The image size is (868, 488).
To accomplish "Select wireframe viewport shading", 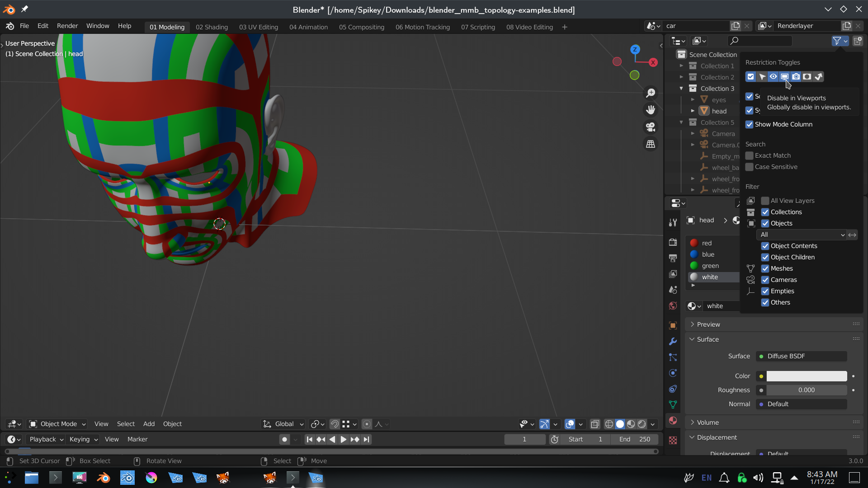I will click(x=609, y=424).
